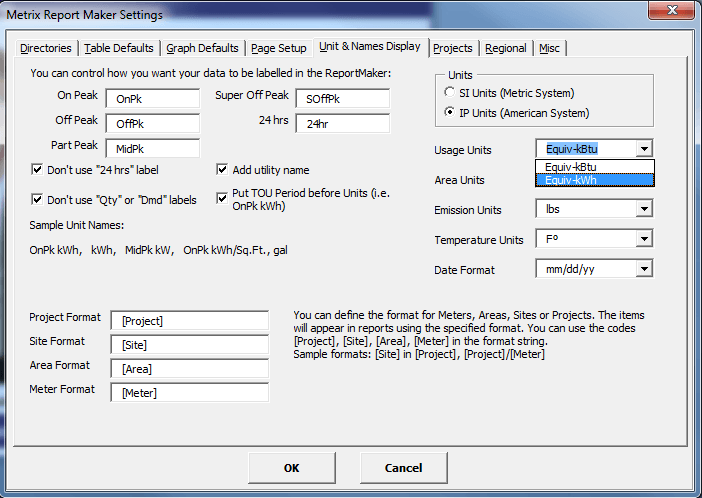Image resolution: width=702 pixels, height=498 pixels.
Task: Edit the Part Peak label field
Action: pyautogui.click(x=153, y=149)
